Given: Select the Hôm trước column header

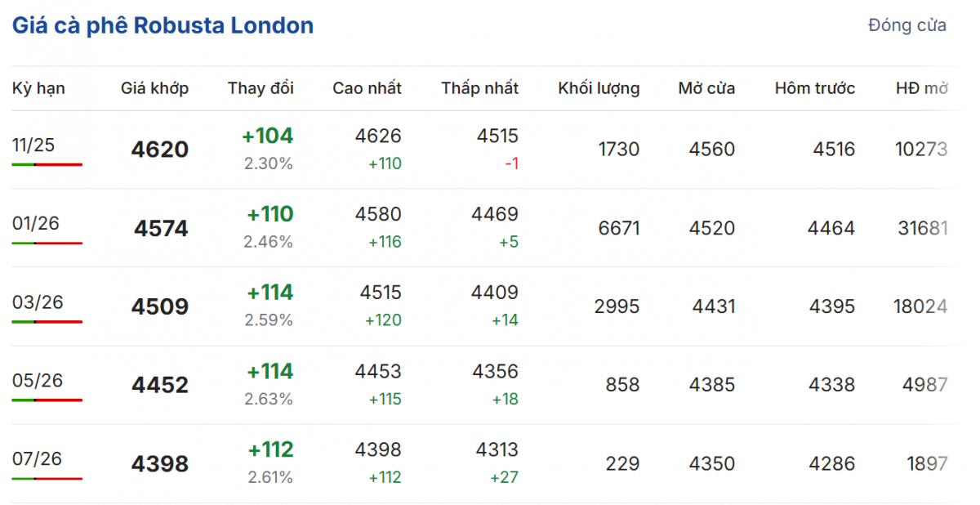Looking at the screenshot, I should point(814,88).
